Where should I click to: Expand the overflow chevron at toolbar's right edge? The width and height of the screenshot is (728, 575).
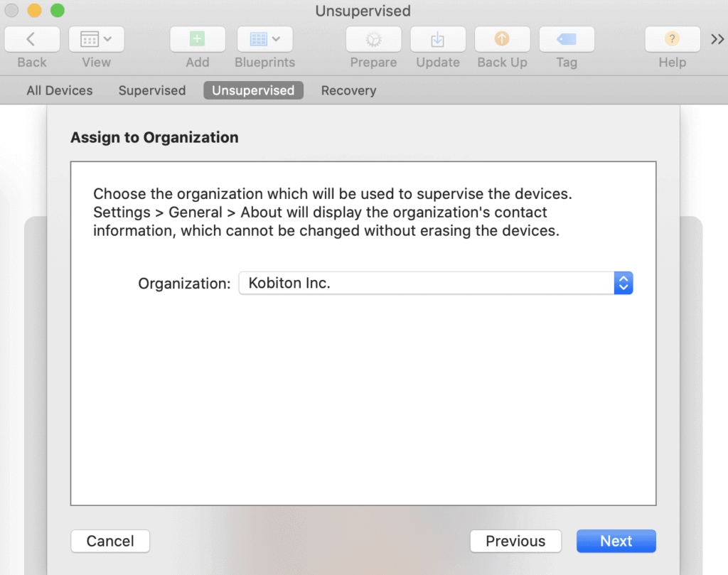(x=717, y=39)
